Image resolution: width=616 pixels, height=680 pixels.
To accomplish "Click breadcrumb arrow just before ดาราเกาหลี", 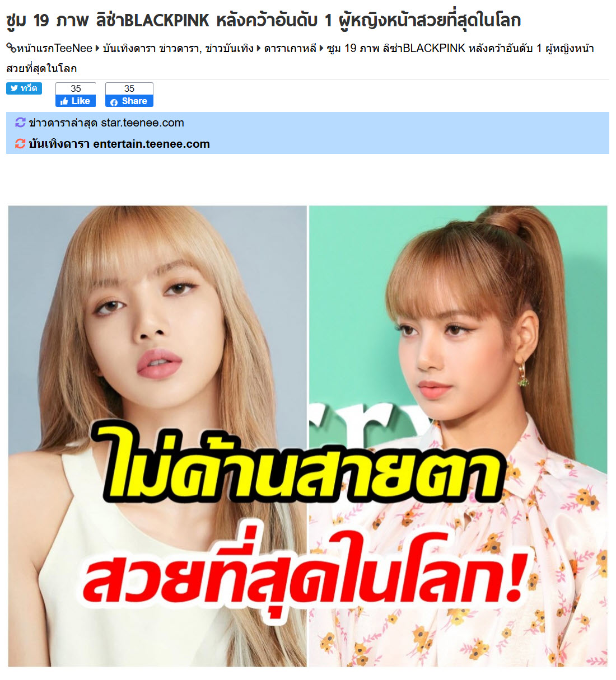I will (x=259, y=49).
